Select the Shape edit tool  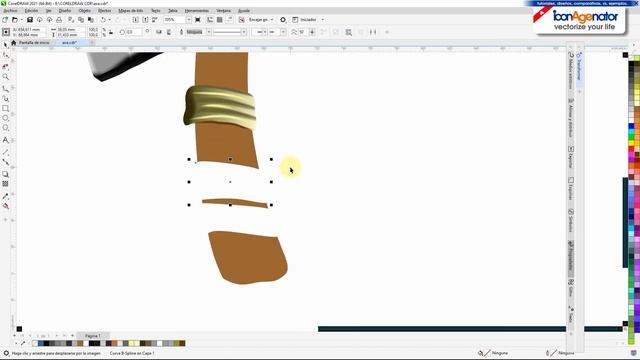[x=5, y=55]
